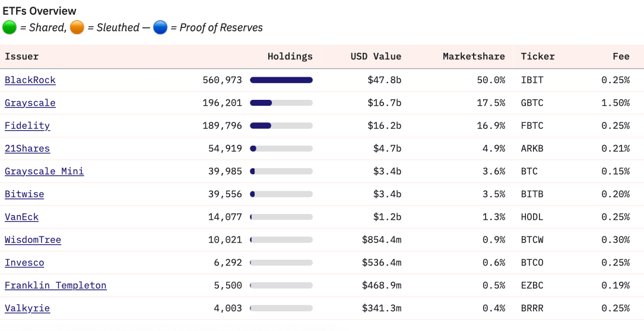Select the $16.7b USD value
The height and width of the screenshot is (331, 644).
tap(385, 103)
